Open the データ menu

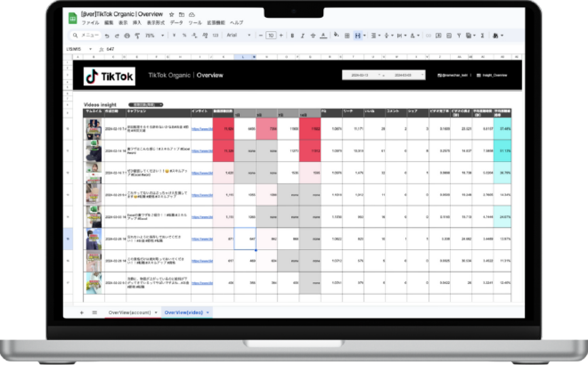(176, 23)
